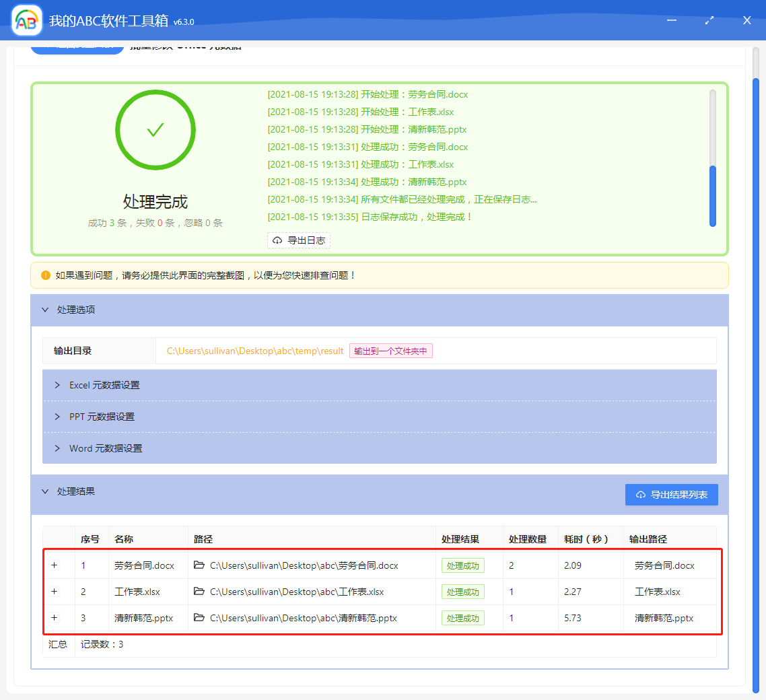This screenshot has width=766, height=700.
Task: Open folder icon beside 清新韩范.pptx path
Action: (x=199, y=618)
